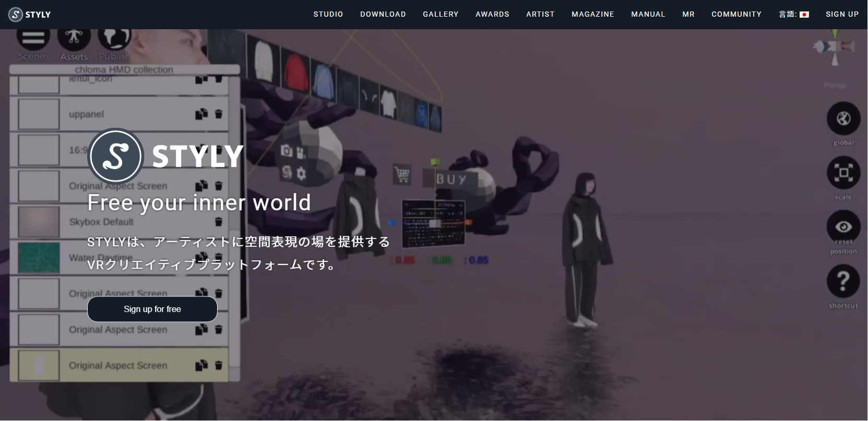Click the Sign up for free button
This screenshot has height=421, width=868.
pos(152,309)
